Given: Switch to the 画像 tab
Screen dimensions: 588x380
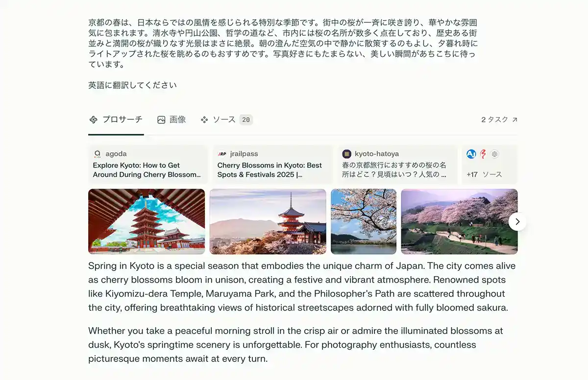Looking at the screenshot, I should (x=171, y=119).
